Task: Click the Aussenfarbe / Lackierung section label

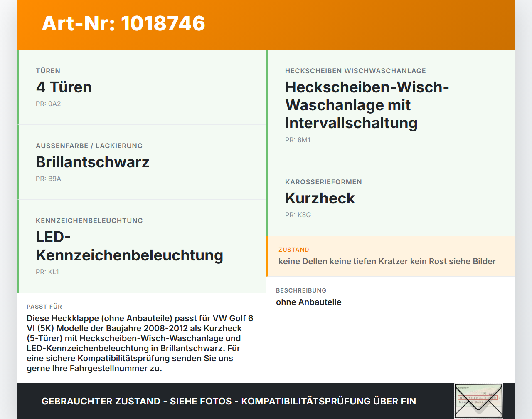Action: pos(89,146)
